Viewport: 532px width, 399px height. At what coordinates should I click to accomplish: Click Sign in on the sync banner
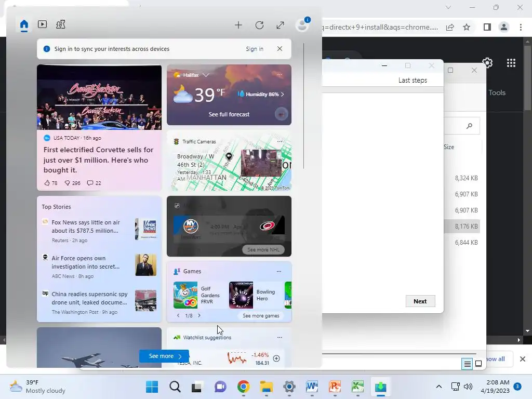(x=255, y=49)
